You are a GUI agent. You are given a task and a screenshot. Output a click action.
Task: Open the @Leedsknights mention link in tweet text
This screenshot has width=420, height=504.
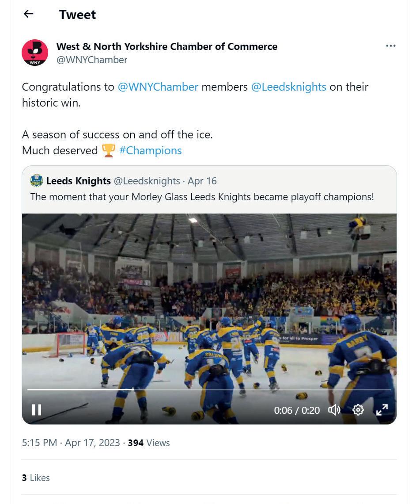point(288,87)
